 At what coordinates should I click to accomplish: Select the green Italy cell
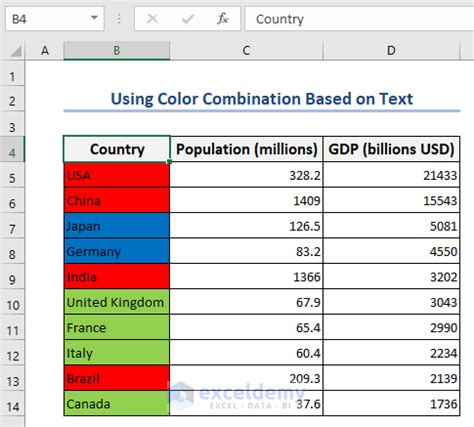coord(117,352)
